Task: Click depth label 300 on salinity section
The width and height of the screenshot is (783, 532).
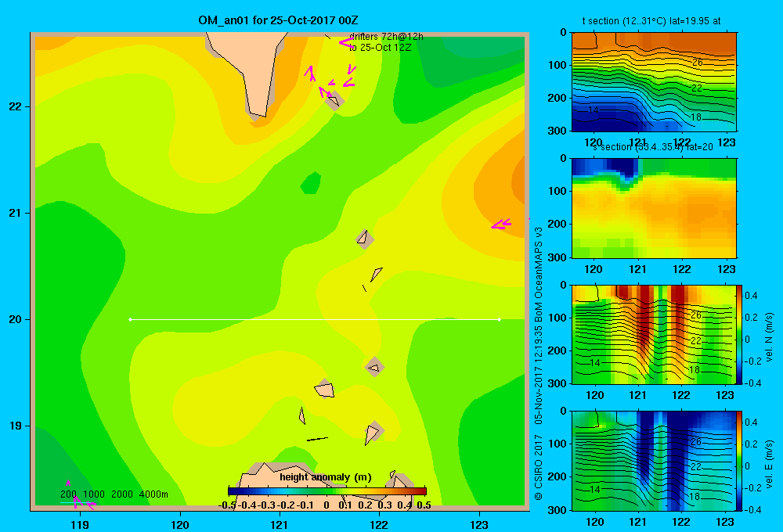Action: click(557, 257)
